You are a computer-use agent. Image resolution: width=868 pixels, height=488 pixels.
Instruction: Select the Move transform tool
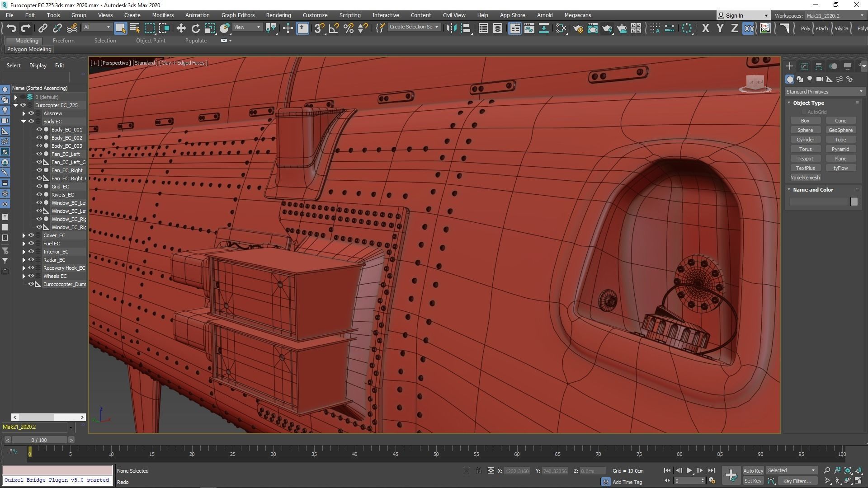click(x=181, y=28)
